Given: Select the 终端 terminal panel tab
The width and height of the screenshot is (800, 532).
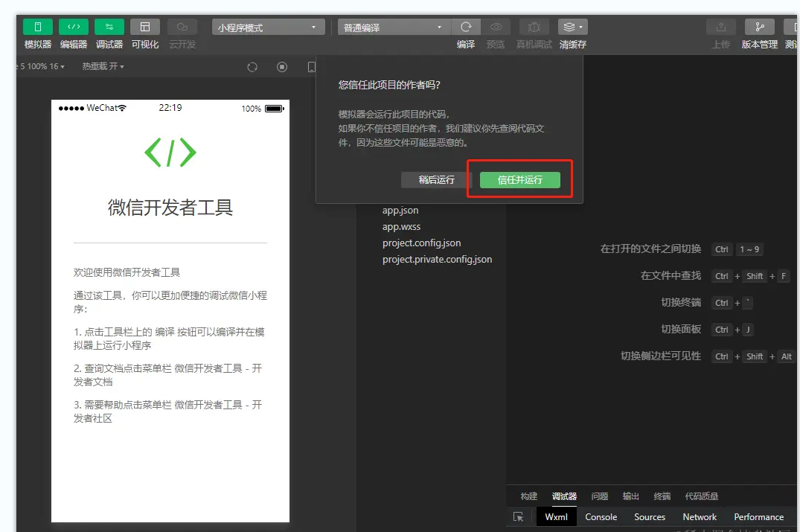Looking at the screenshot, I should click(662, 496).
